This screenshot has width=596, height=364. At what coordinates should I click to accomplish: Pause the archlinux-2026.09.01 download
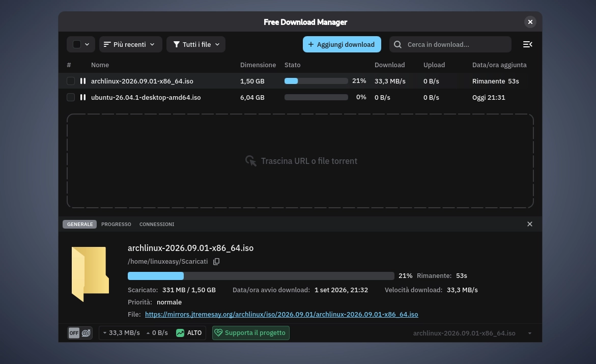pos(83,81)
